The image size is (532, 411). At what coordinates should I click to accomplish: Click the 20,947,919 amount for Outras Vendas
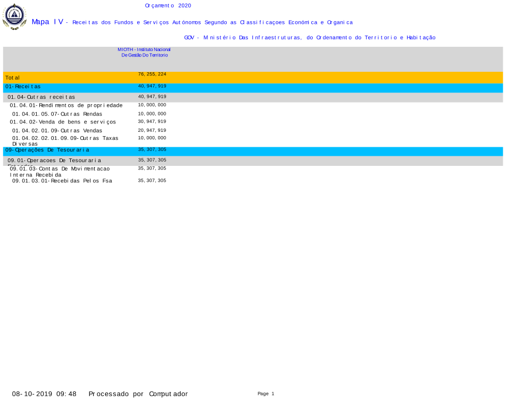click(152, 130)
